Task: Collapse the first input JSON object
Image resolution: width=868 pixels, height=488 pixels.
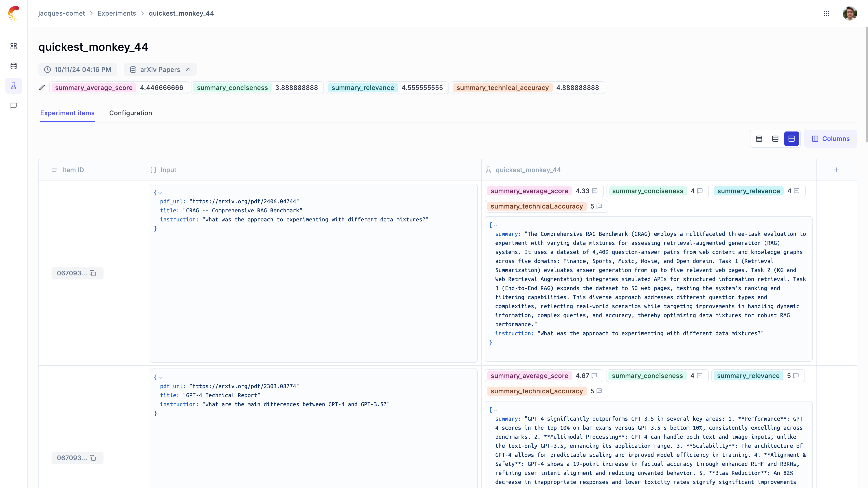Action: coord(160,193)
